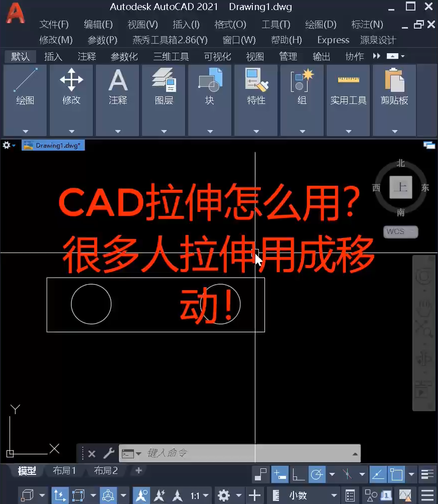Open the WCS coordinate system dropdown

pos(401,231)
